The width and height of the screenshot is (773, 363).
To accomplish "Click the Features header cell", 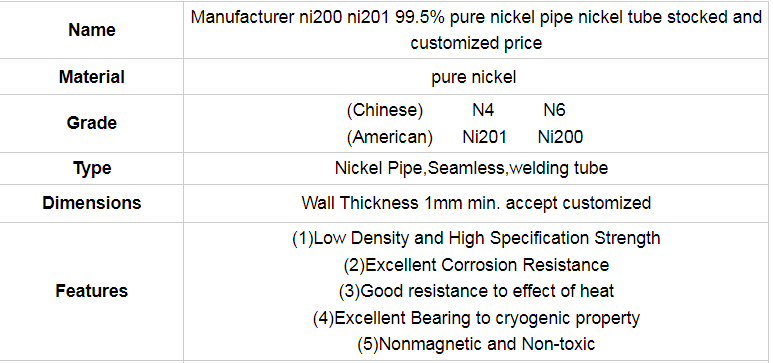I will click(x=92, y=291).
